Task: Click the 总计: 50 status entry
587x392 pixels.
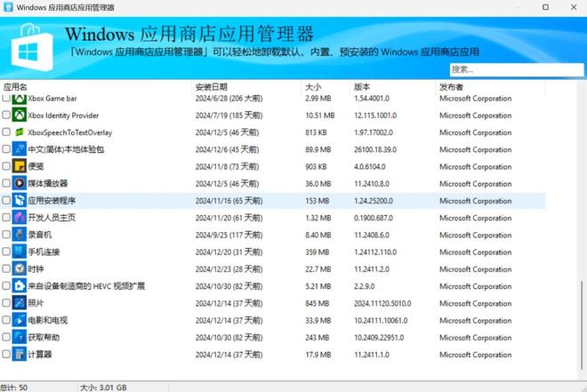Action: pyautogui.click(x=14, y=388)
